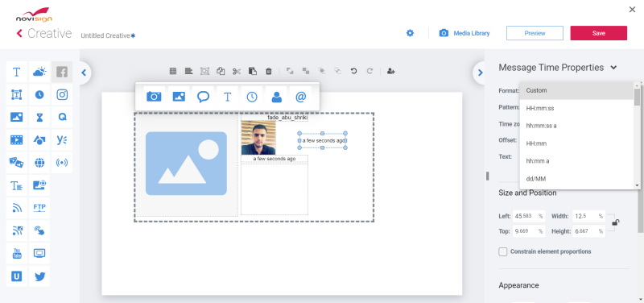The width and height of the screenshot is (644, 303).
Task: Toggle the aspect ratio lock icon
Action: (x=615, y=222)
